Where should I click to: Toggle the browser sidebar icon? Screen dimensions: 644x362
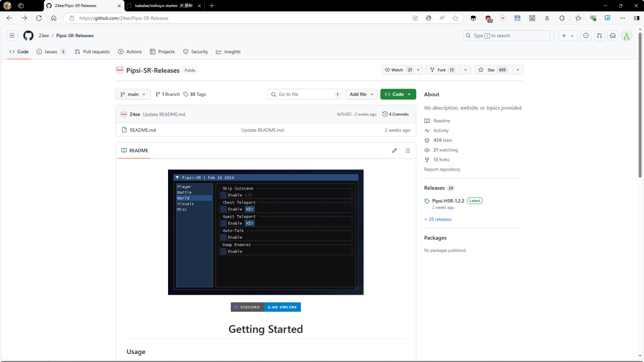[637, 18]
